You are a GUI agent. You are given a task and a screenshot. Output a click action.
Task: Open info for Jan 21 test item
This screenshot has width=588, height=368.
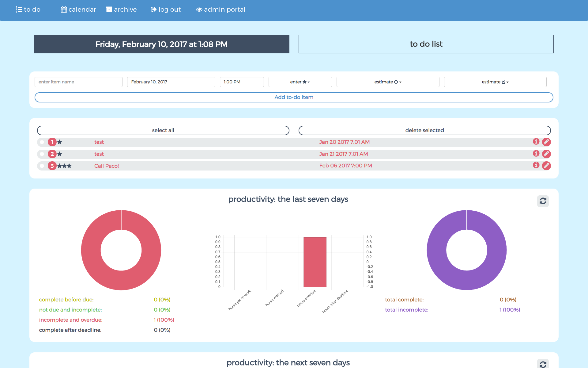click(536, 153)
